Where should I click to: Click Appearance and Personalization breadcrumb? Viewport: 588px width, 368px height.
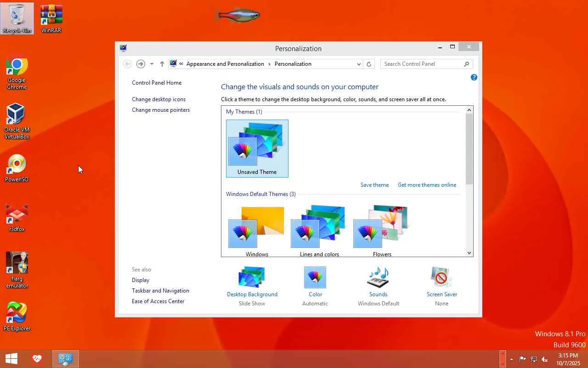(225, 64)
